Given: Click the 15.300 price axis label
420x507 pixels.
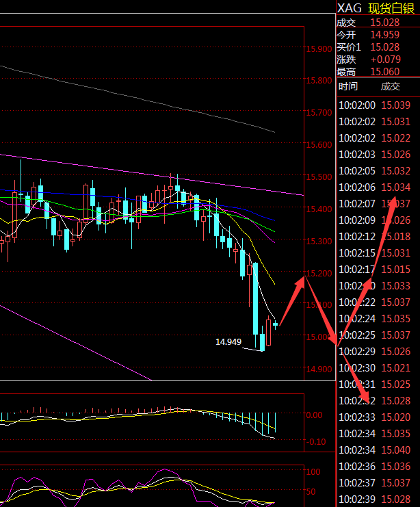Looking at the screenshot, I should click(x=319, y=242).
